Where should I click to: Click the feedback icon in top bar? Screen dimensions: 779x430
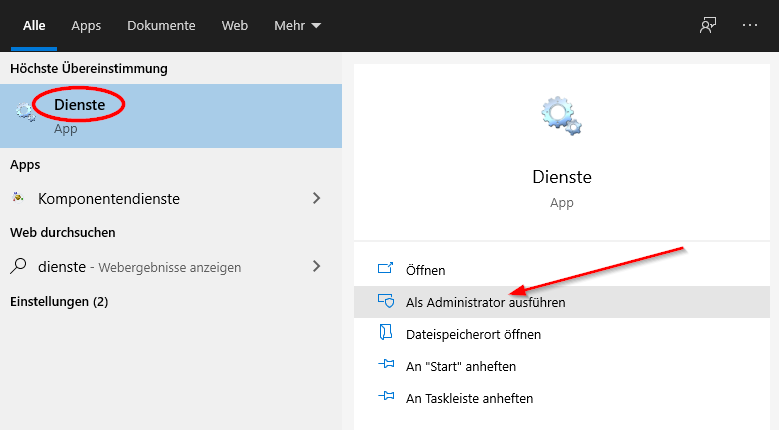point(708,26)
